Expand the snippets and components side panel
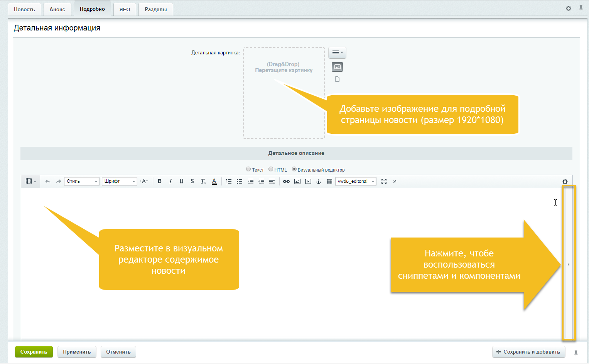Viewport: 589px width, 364px height. tap(569, 265)
